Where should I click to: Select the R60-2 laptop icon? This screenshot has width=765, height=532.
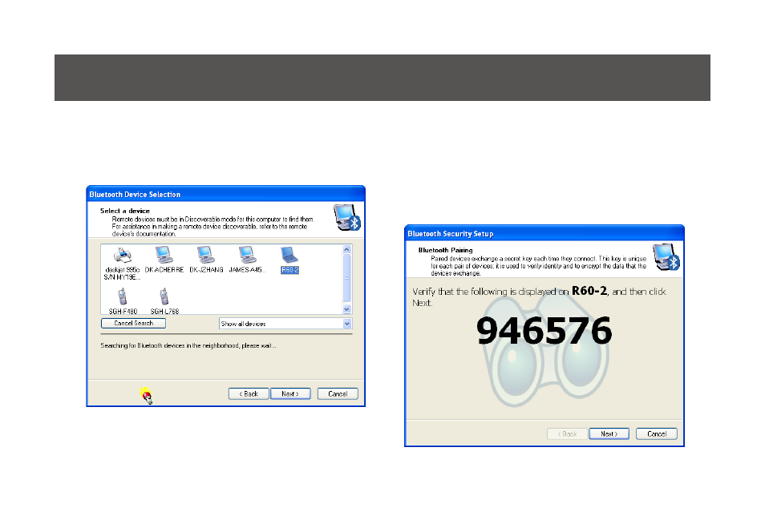pyautogui.click(x=289, y=255)
